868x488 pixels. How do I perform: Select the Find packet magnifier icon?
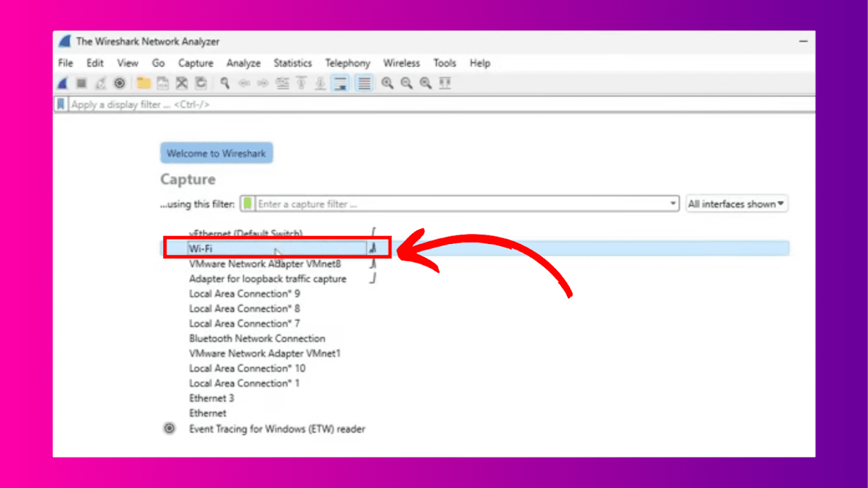click(x=224, y=83)
